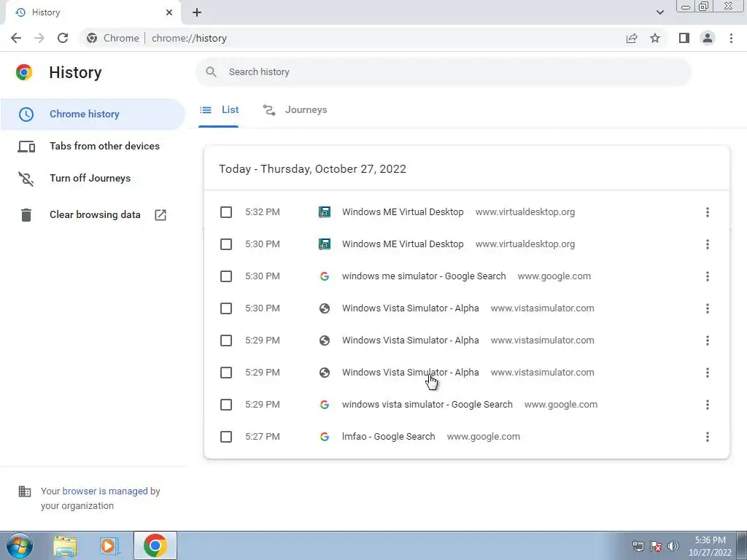Tick the lmfao Google Search checkbox
Viewport: 747px width, 560px height.
click(226, 437)
